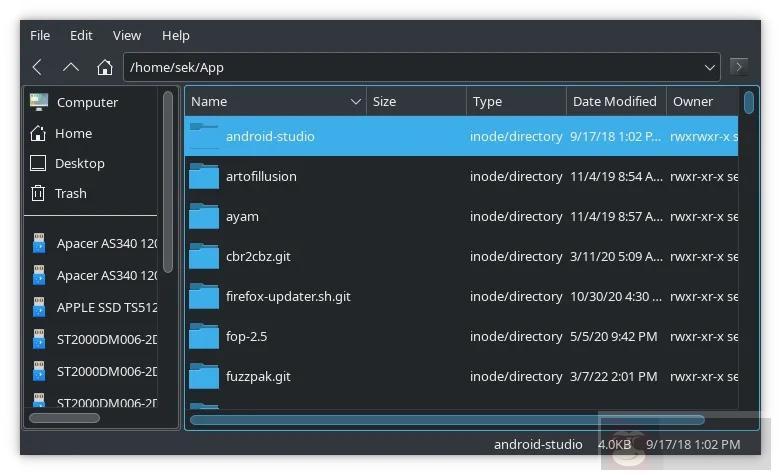
Task: Click the firefox-updater.sh.git folder icon
Action: click(x=204, y=296)
